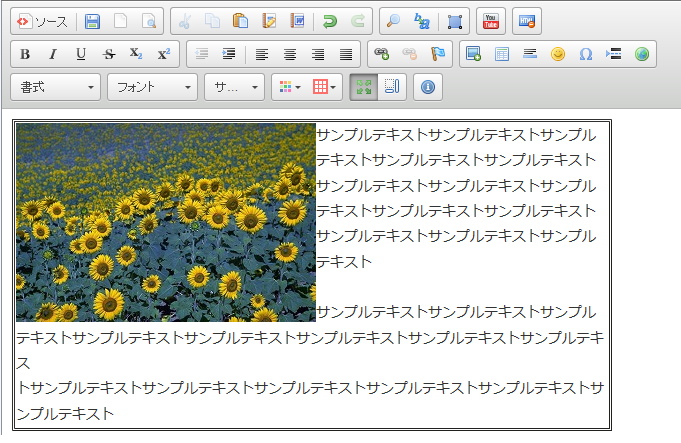Click the undo arrow
The width and height of the screenshot is (681, 443).
331,21
